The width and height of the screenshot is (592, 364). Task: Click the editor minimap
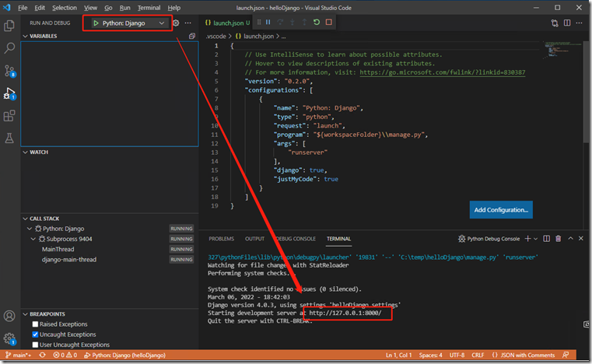[562, 50]
